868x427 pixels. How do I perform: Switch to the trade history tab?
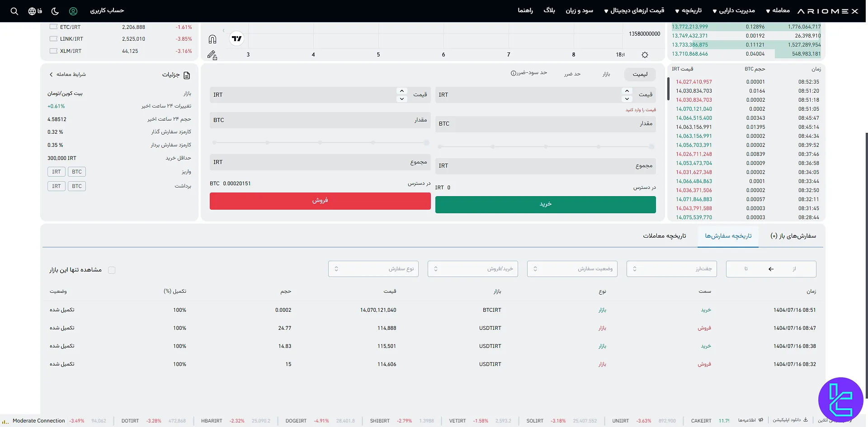click(x=664, y=236)
